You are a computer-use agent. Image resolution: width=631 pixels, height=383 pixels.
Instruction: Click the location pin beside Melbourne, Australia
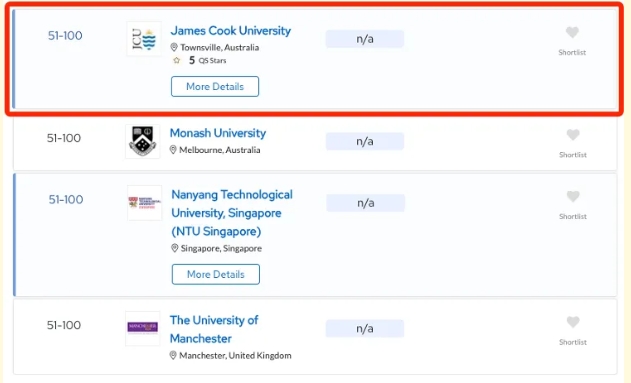click(173, 150)
